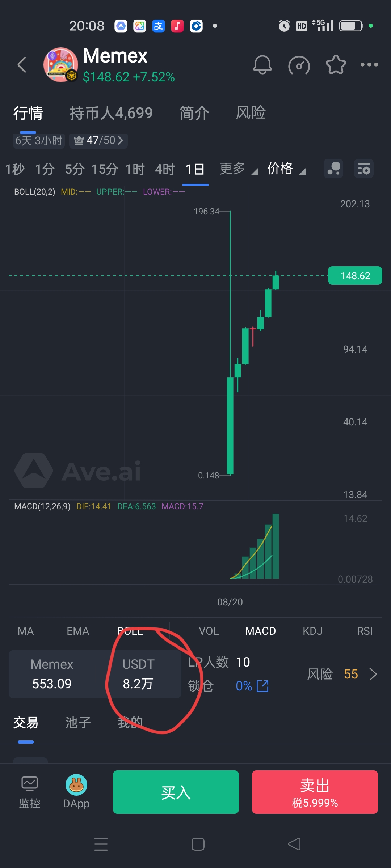Expand the 价格 display dropdown
391x868 pixels.
click(x=287, y=169)
